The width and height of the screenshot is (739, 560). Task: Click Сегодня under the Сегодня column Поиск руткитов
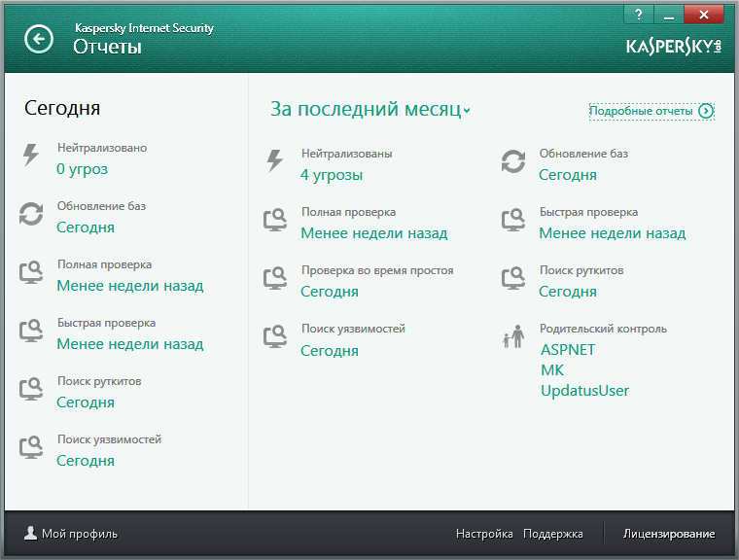pyautogui.click(x=86, y=403)
